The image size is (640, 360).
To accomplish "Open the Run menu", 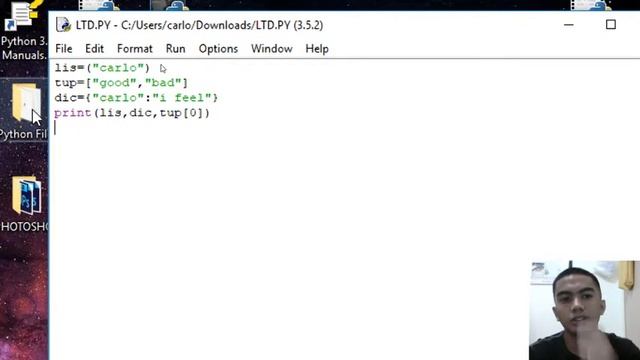I will click(176, 49).
